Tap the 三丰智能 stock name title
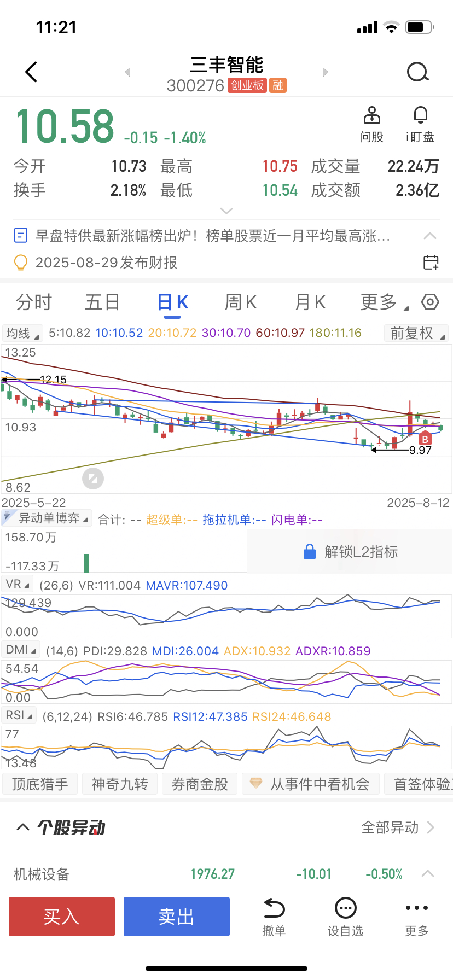This screenshot has height=980, width=453. 226,65
